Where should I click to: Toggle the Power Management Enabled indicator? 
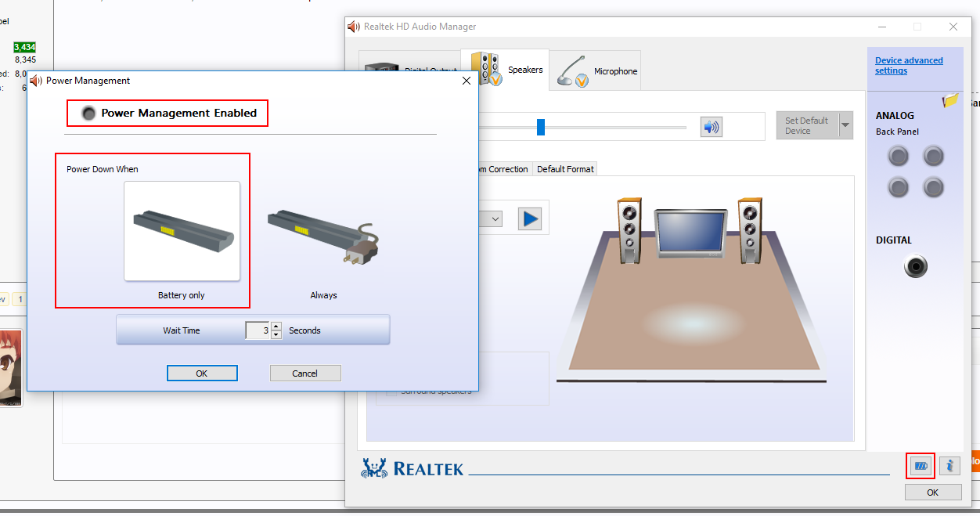pyautogui.click(x=89, y=113)
